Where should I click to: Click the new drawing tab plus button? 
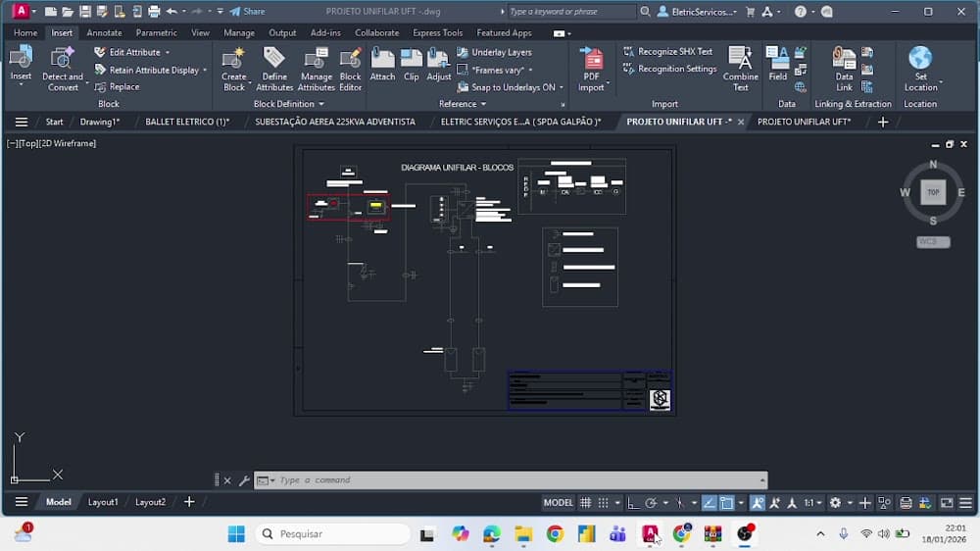coord(883,122)
